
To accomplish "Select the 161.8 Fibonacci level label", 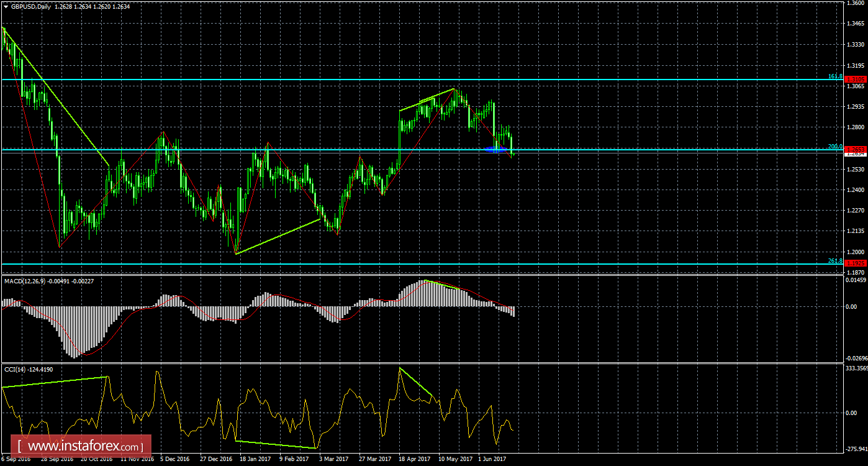I will 835,76.
